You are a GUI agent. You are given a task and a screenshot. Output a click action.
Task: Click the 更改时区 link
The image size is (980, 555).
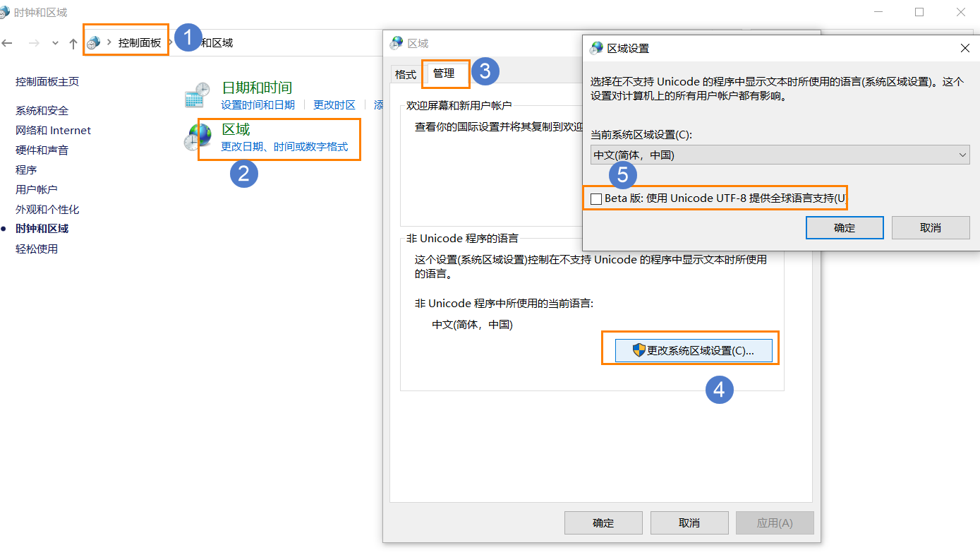[334, 105]
